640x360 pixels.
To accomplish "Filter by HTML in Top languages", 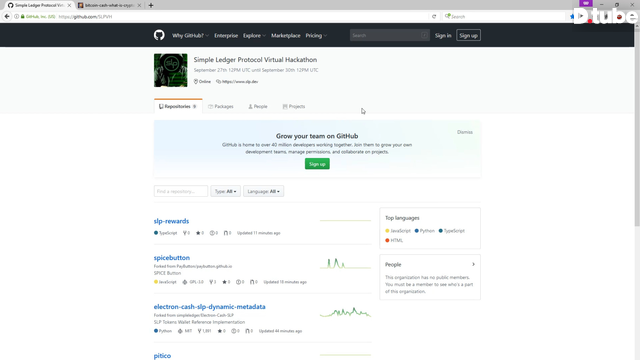I will click(x=394, y=240).
